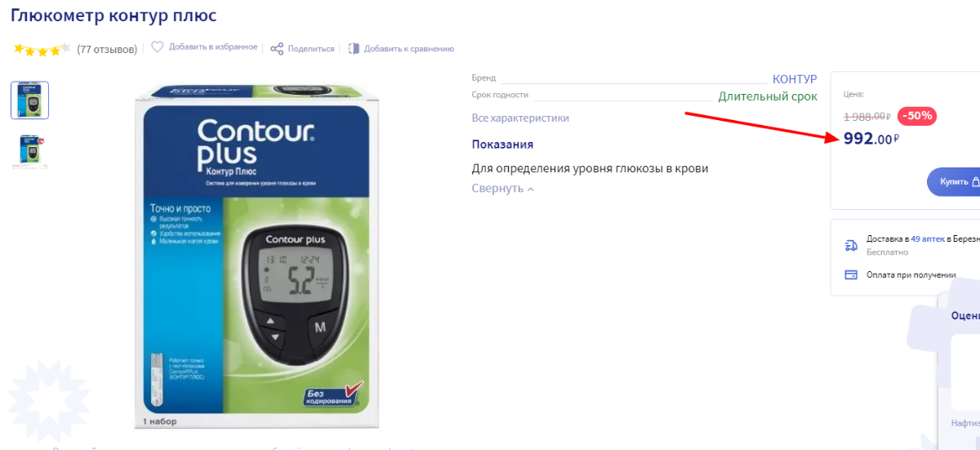This screenshot has height=450, width=980.
Task: Open the 49 аптек pharmacies link
Action: coord(928,239)
